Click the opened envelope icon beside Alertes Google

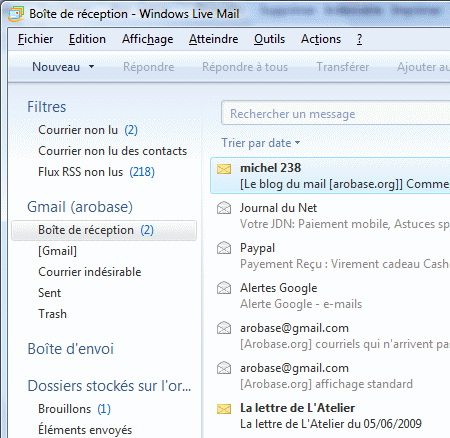coord(224,288)
